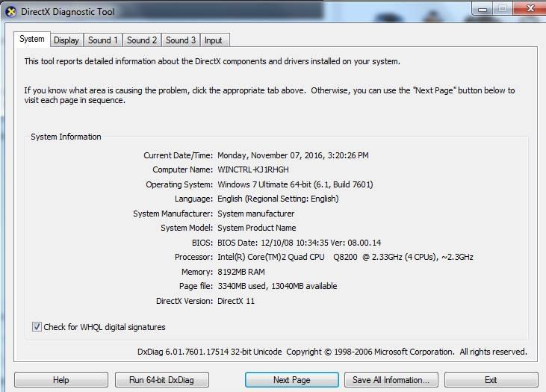Click the Memory label

[197, 272]
